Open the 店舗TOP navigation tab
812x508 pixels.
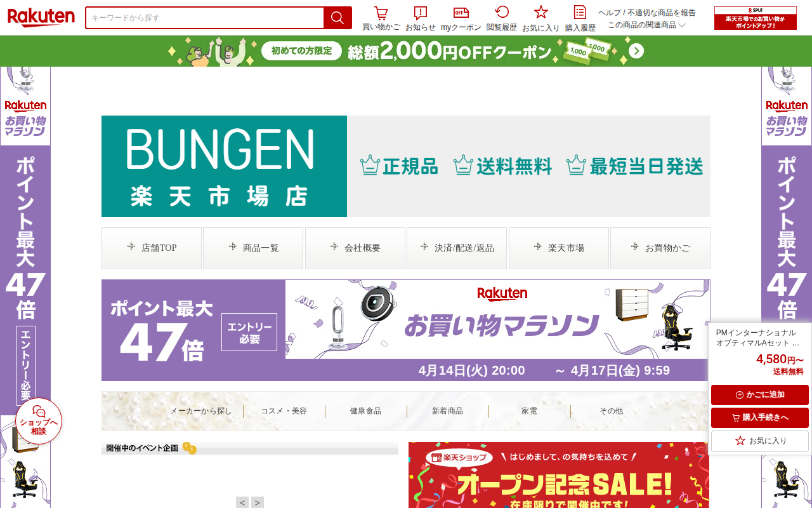point(152,248)
